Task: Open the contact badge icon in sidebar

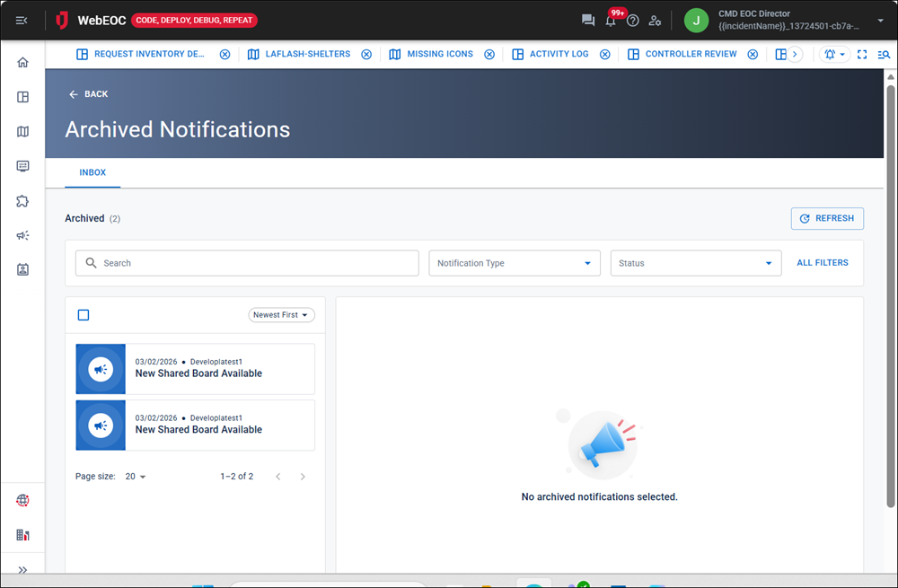Action: 22,269
